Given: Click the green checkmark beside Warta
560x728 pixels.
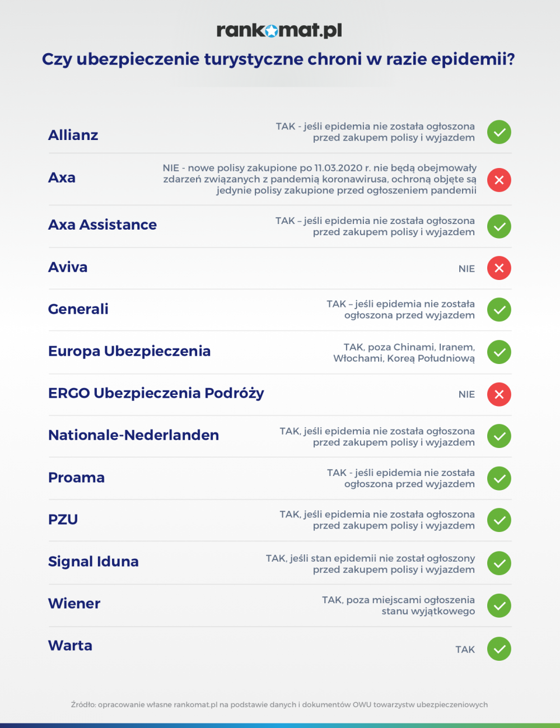Looking at the screenshot, I should (x=499, y=649).
